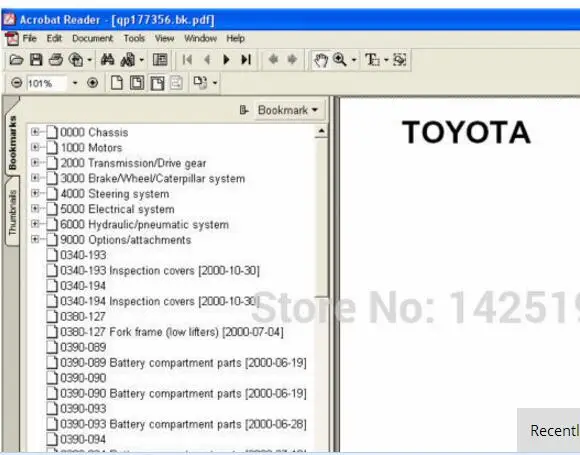The height and width of the screenshot is (455, 580).
Task: Click the go to next view arrow
Action: coord(292,59)
